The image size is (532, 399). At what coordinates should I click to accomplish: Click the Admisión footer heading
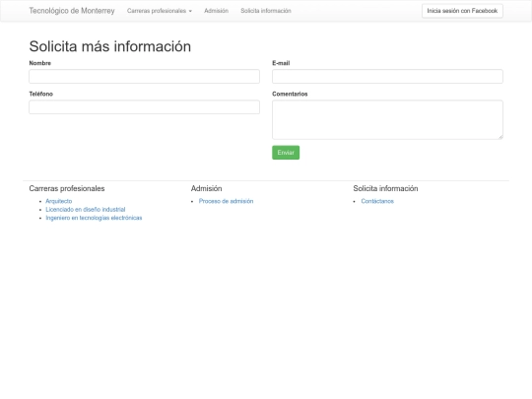206,188
